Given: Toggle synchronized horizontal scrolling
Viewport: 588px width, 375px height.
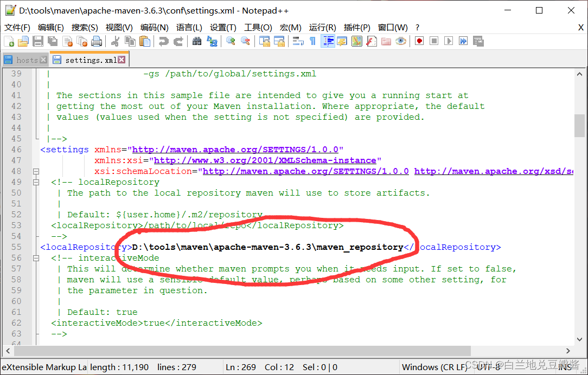Looking at the screenshot, I should (279, 41).
